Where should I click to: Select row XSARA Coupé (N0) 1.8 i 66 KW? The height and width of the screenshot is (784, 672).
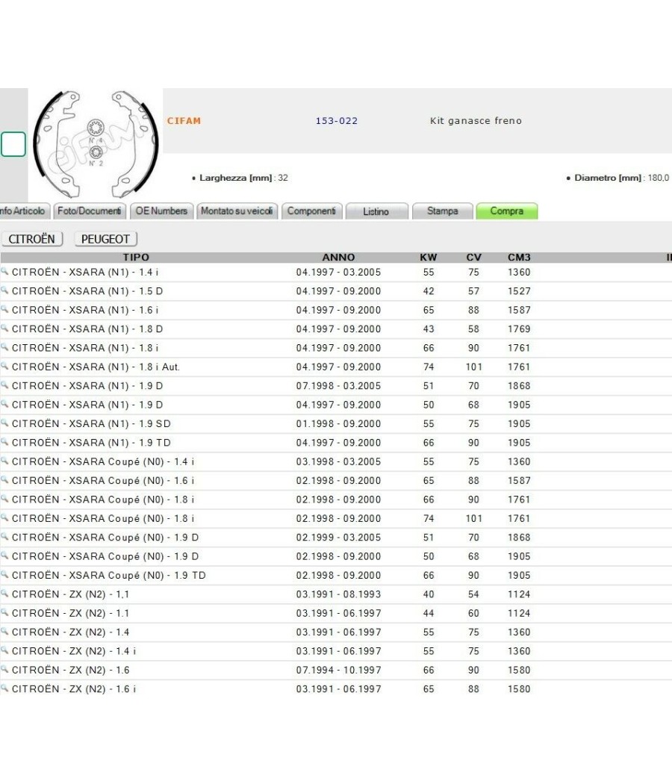(x=336, y=500)
